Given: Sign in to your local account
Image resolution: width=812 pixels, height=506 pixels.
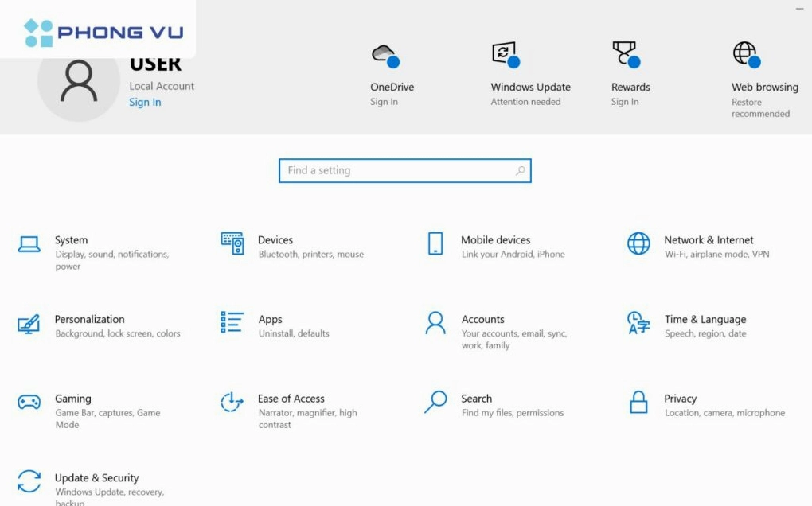Looking at the screenshot, I should tap(144, 102).
